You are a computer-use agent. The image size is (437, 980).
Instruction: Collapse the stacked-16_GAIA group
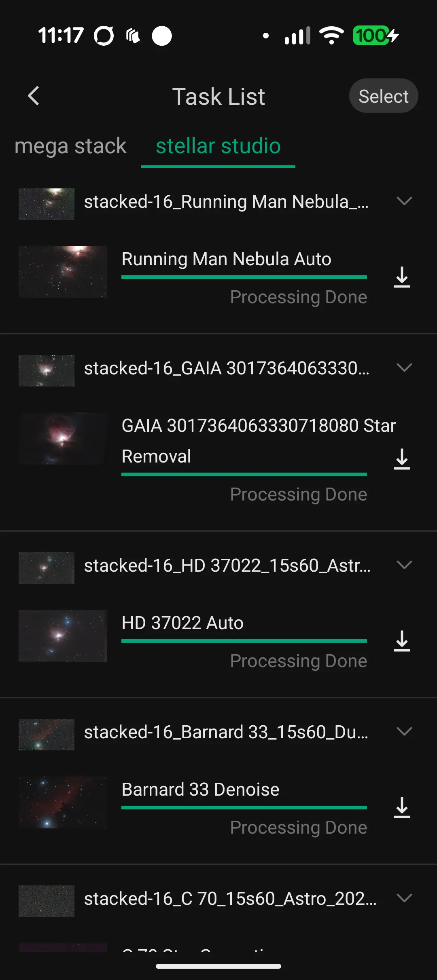point(404,367)
